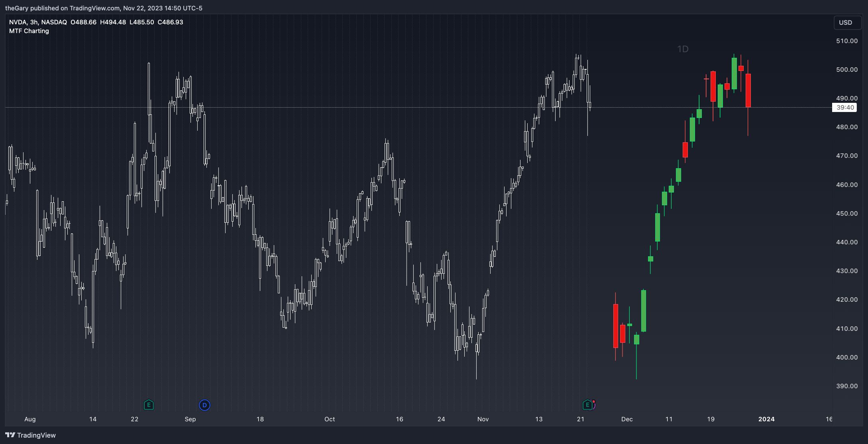Click the 490.00 price axis label

point(847,98)
